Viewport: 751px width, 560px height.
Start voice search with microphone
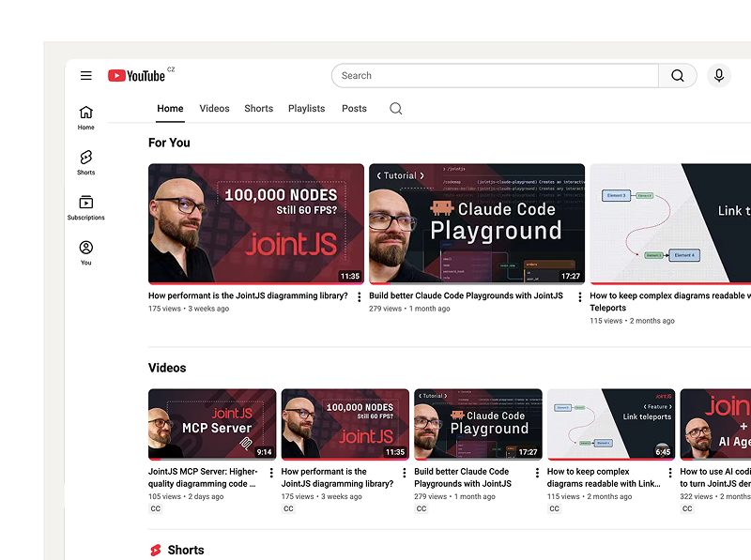719,76
